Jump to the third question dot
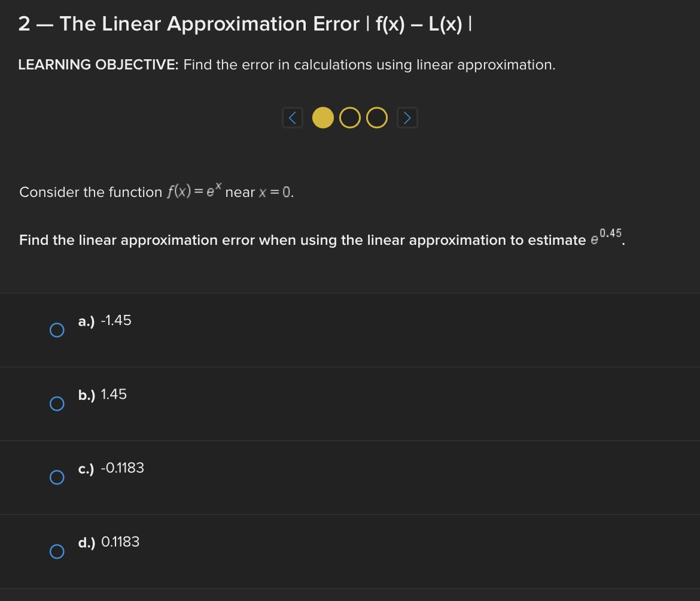Viewport: 700px width, 601px height. [x=376, y=117]
